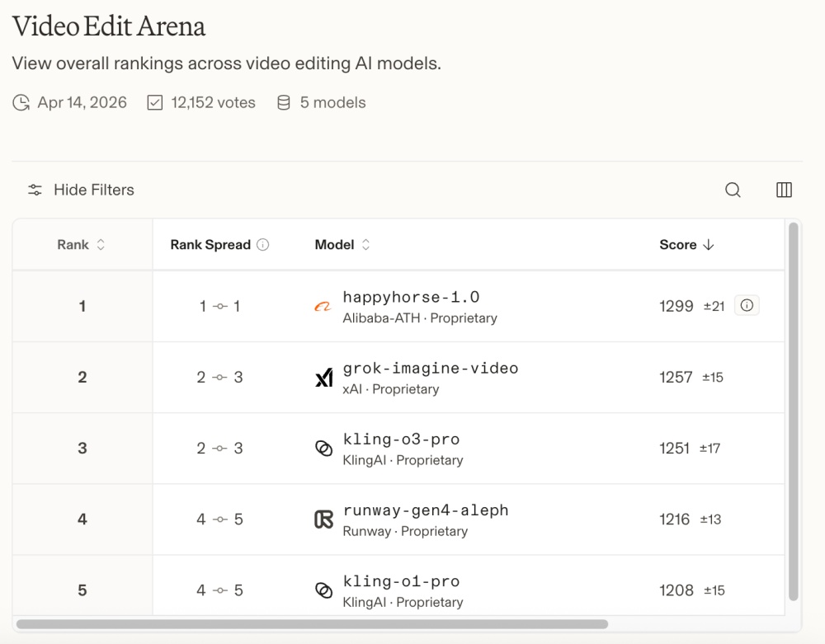The height and width of the screenshot is (644, 825).
Task: Click the Alibaba logo for happyhorse-1.0
Action: click(323, 307)
